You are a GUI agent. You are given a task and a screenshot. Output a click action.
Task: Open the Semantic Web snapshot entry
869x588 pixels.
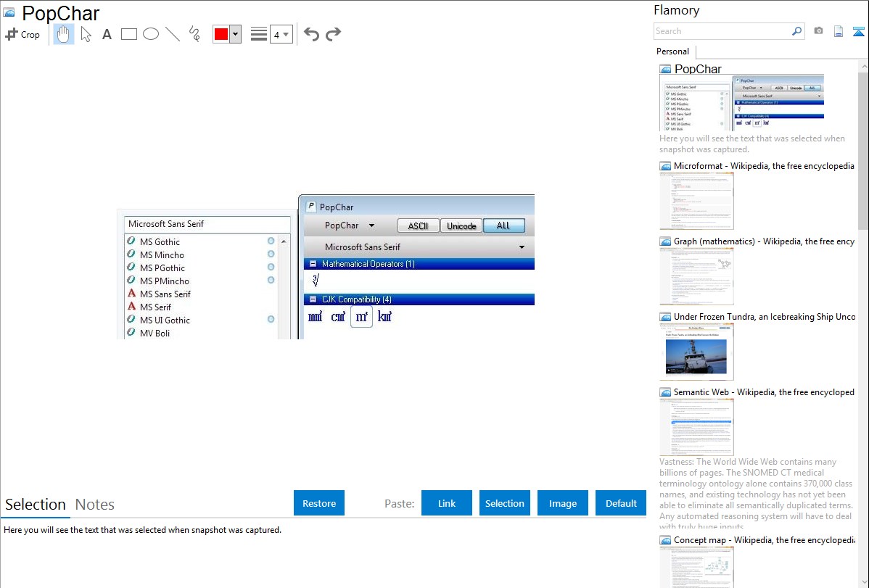(764, 392)
